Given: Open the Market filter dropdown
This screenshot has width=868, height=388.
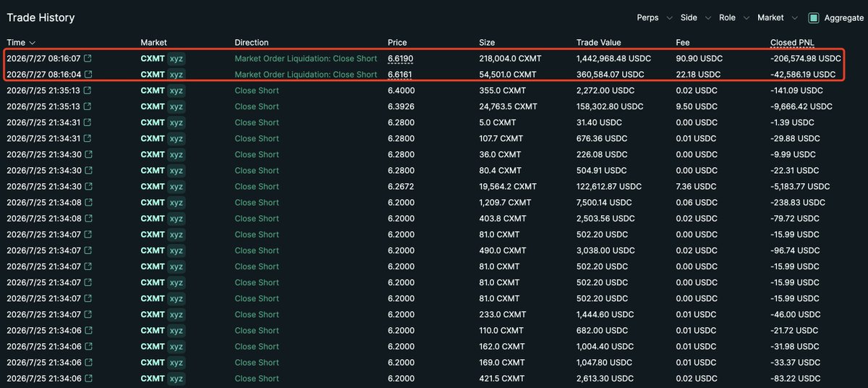Looking at the screenshot, I should point(778,18).
